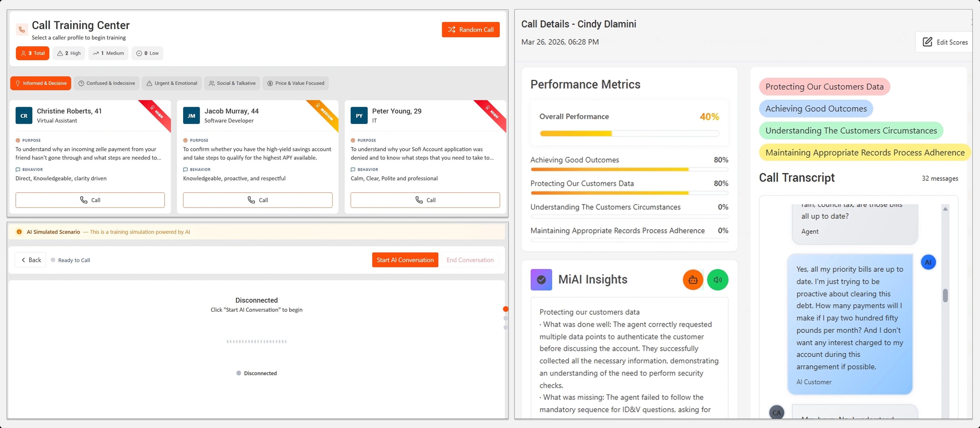Viewport: 980px width, 428px height.
Task: Click the phone icon beside Call Training Center title
Action: pyautogui.click(x=22, y=30)
